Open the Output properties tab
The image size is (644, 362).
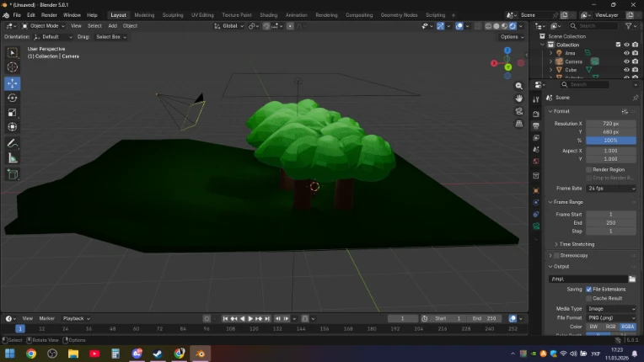[x=536, y=126]
